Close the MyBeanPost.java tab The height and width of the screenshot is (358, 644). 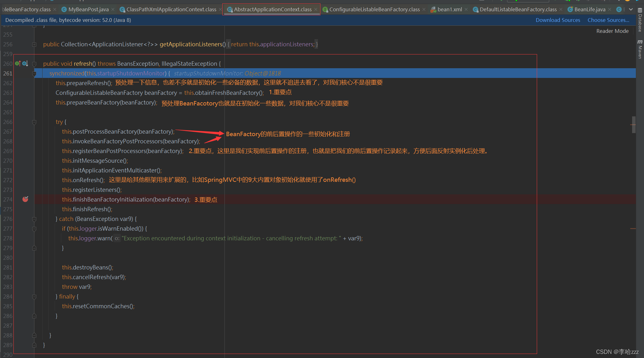point(113,10)
